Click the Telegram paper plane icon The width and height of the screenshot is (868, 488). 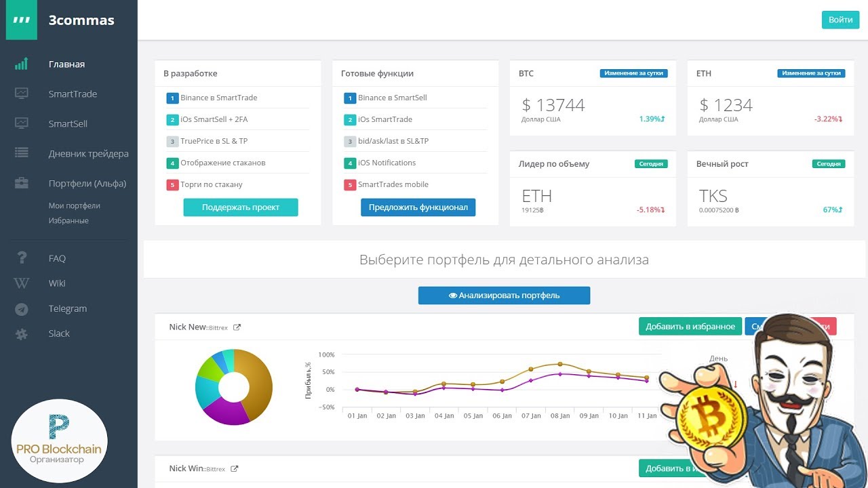click(22, 308)
